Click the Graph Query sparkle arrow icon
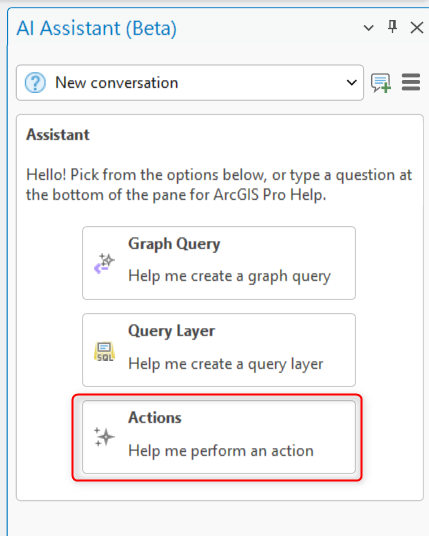 [x=104, y=264]
